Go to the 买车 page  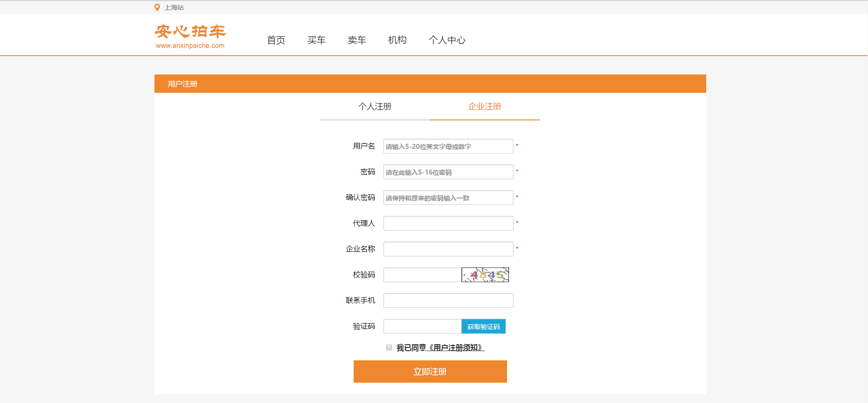tap(316, 40)
